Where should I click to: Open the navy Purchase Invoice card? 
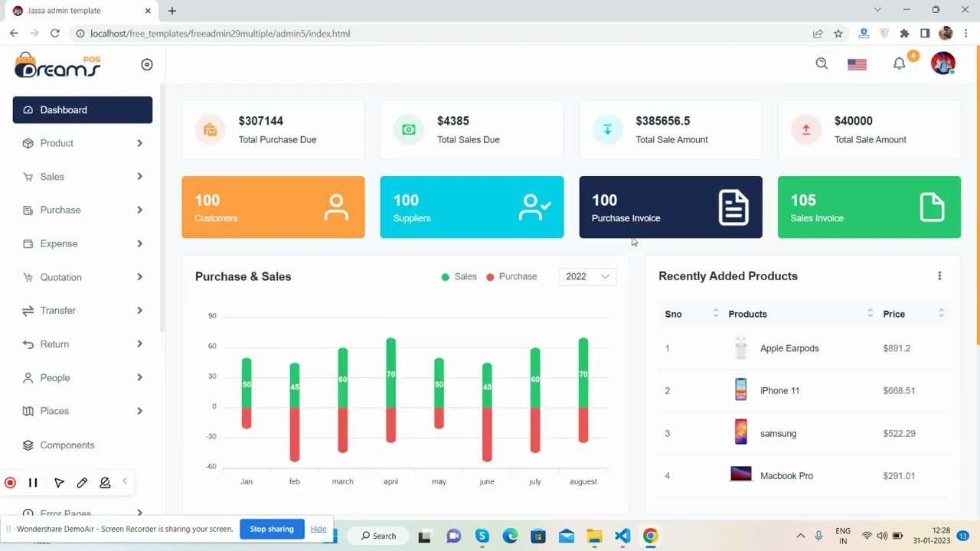point(671,207)
